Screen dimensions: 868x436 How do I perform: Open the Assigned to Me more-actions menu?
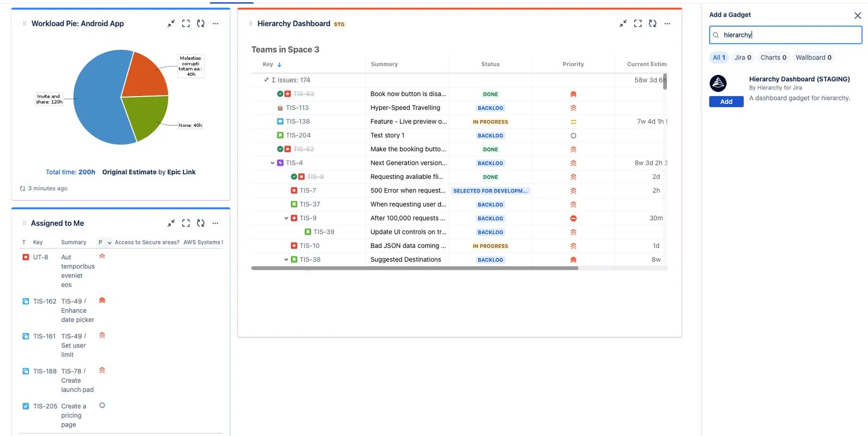(x=215, y=223)
